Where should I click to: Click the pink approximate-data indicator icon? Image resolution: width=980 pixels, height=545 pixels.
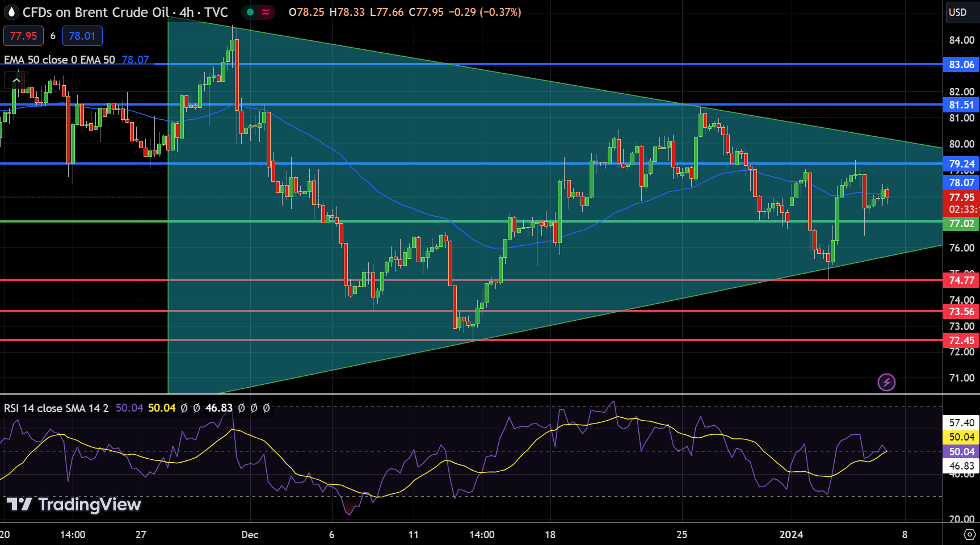pyautogui.click(x=266, y=12)
